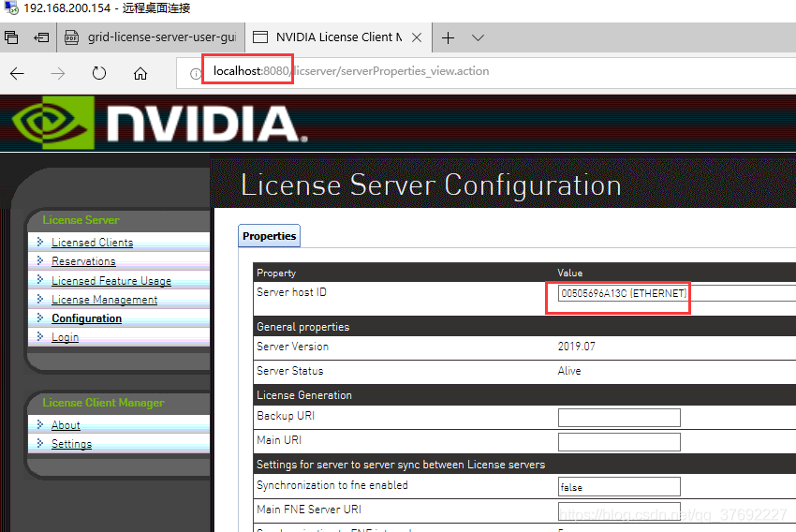This screenshot has height=532, width=796.
Task: Open About link under License Client Manager
Action: [x=66, y=425]
